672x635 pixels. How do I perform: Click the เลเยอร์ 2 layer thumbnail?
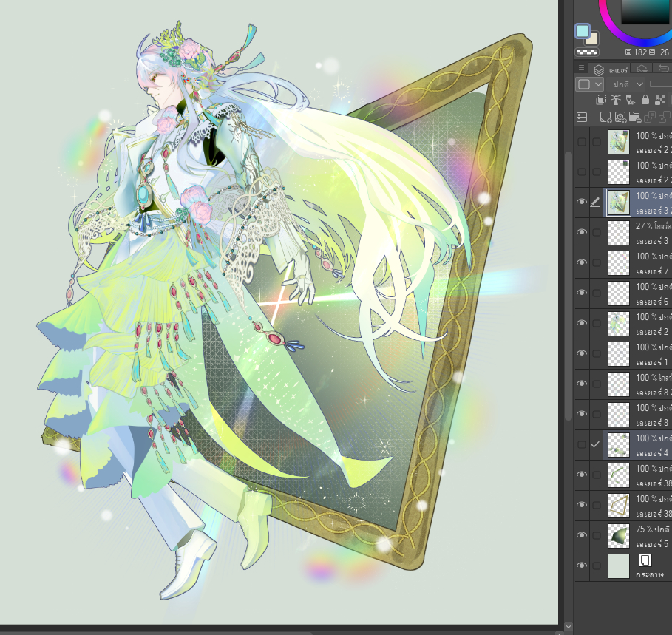point(617,323)
